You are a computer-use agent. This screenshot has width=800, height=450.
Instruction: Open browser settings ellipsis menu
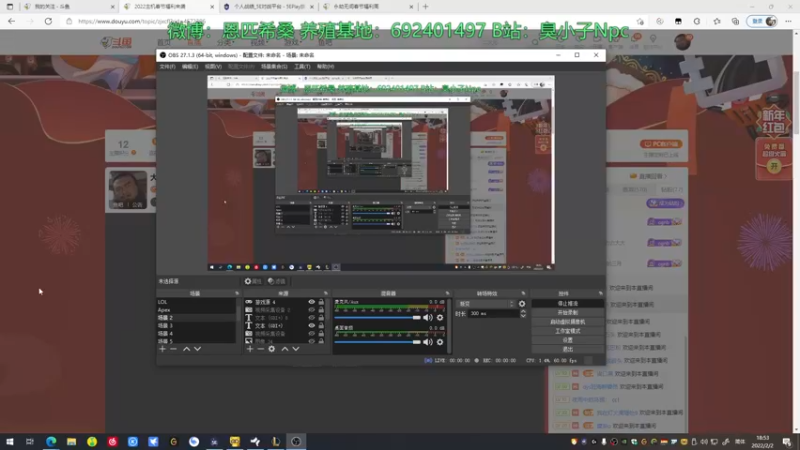[x=788, y=21]
